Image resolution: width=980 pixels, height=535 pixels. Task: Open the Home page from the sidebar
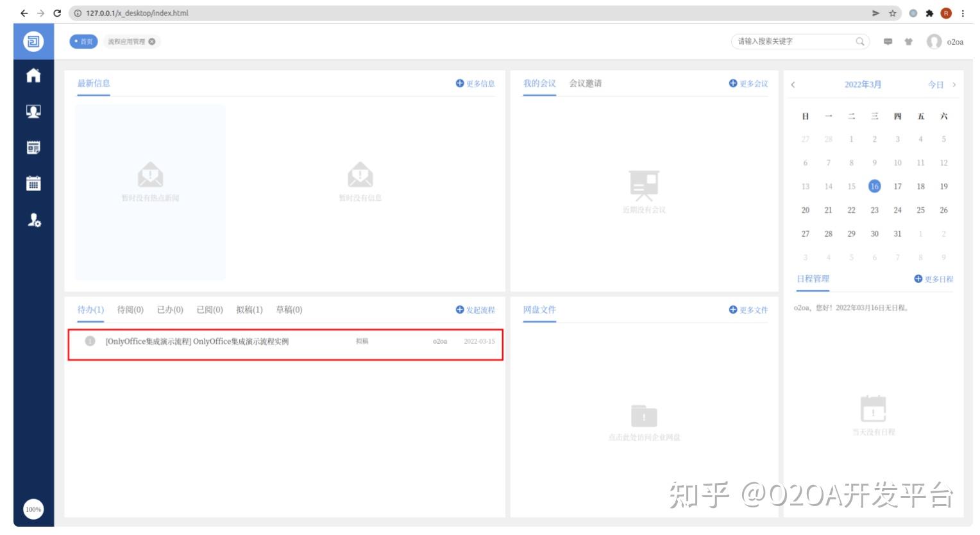click(x=33, y=76)
